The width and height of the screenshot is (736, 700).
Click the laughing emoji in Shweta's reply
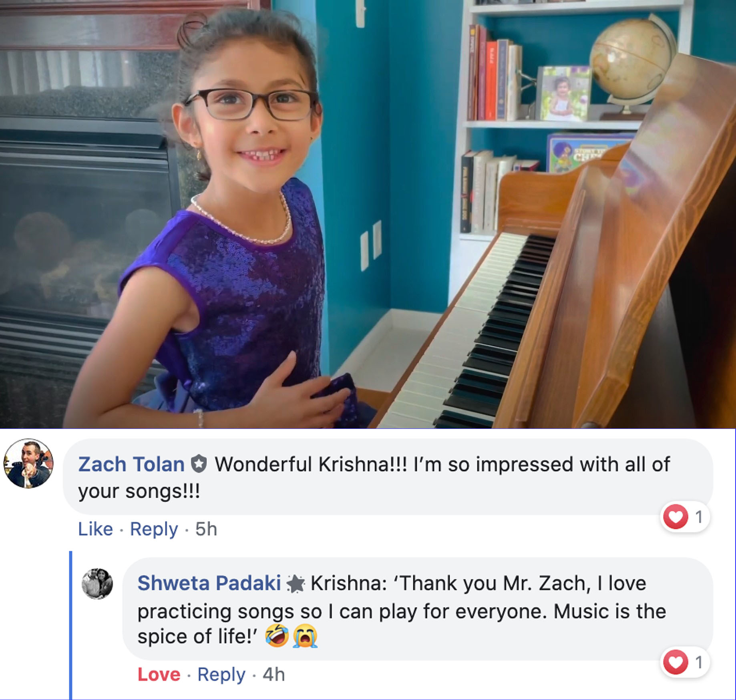coord(277,636)
